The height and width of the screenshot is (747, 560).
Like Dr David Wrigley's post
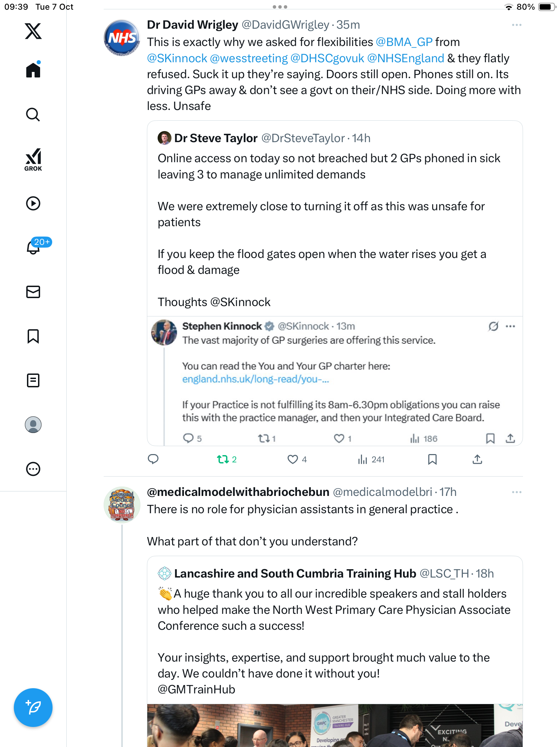click(293, 459)
